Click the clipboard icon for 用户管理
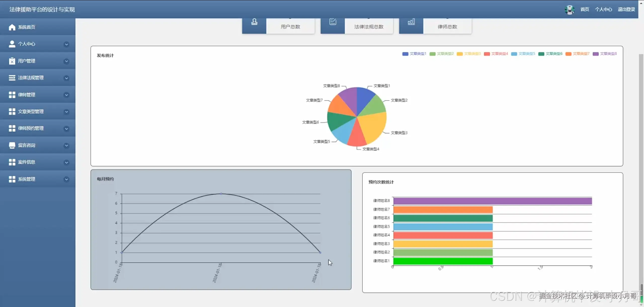Viewport: 644px width, 307px height. point(12,61)
